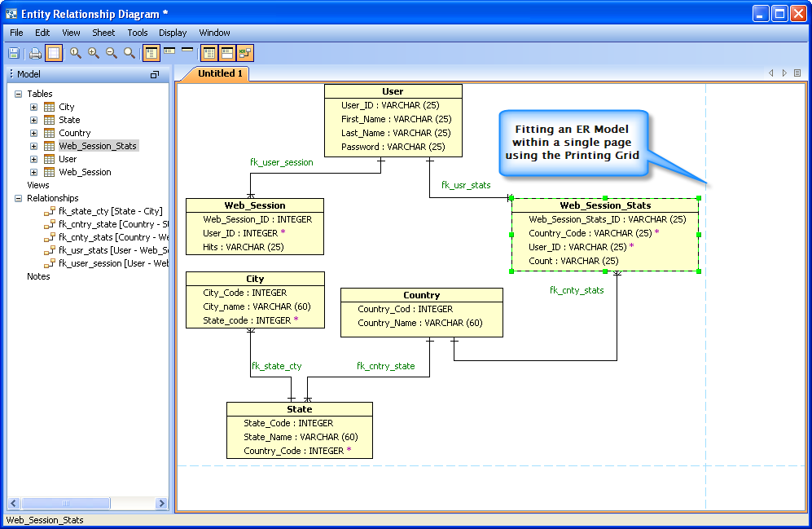This screenshot has width=812, height=529.
Task: Toggle the show relationship names button
Action: point(245,53)
